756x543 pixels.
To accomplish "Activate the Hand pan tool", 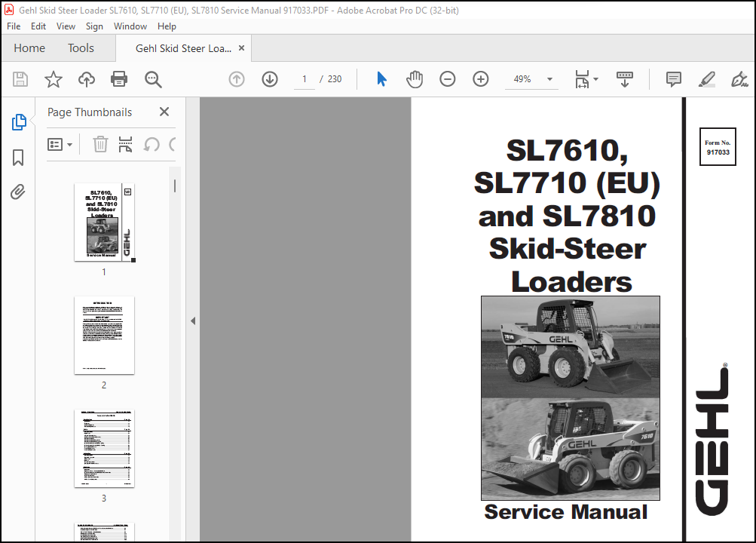I will coord(414,79).
